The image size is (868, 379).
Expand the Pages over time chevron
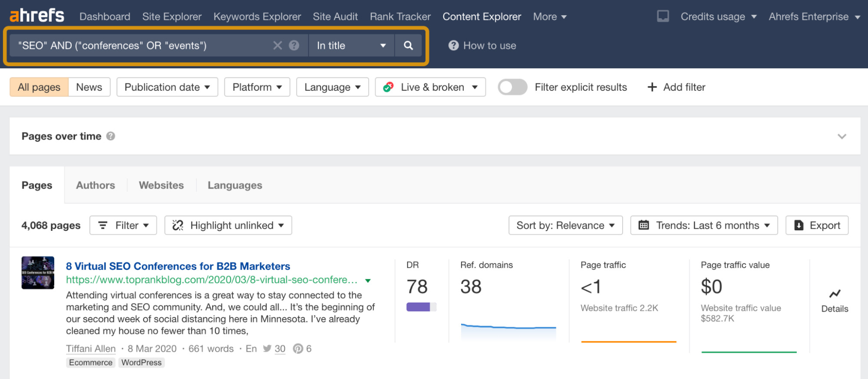[x=842, y=136]
